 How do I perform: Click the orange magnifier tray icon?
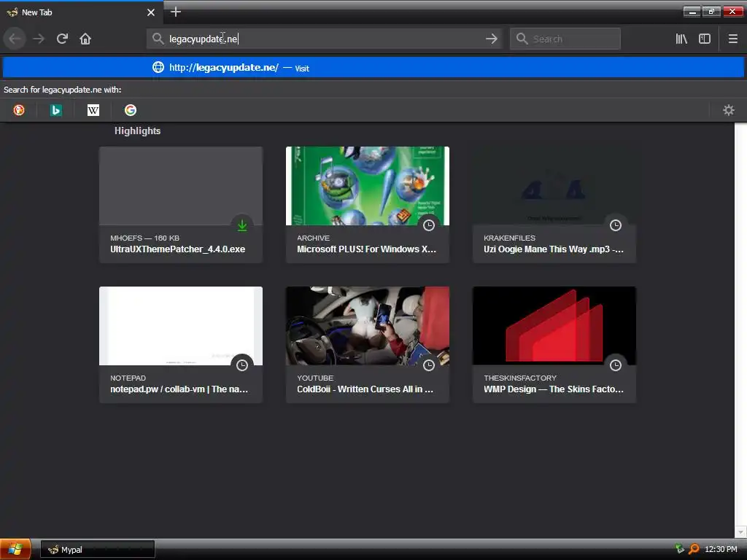coord(694,549)
